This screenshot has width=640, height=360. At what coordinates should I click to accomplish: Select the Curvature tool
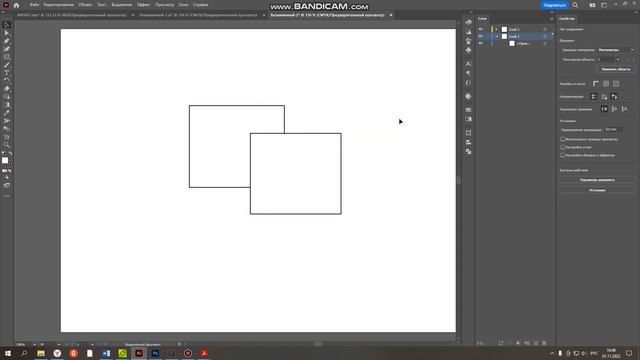[7, 49]
